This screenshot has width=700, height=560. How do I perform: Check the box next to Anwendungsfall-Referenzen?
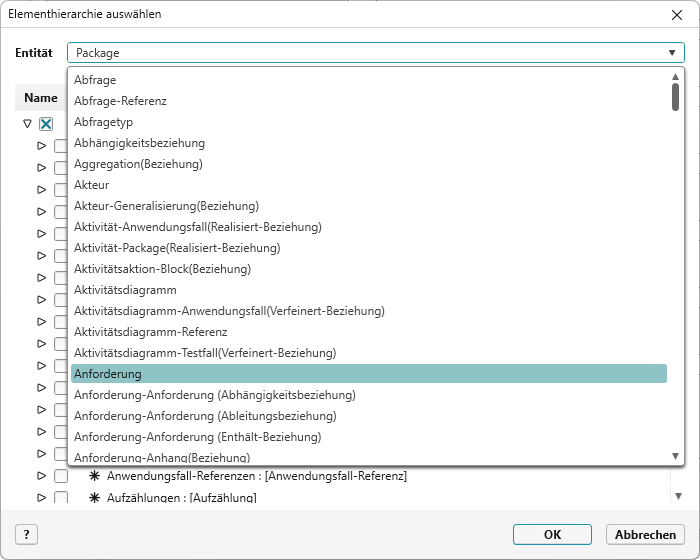pos(61,476)
